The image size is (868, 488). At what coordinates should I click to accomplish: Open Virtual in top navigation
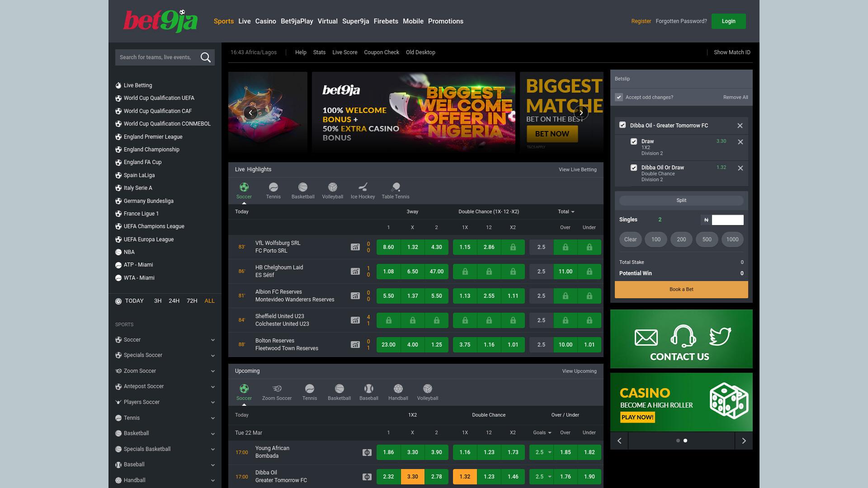328,21
